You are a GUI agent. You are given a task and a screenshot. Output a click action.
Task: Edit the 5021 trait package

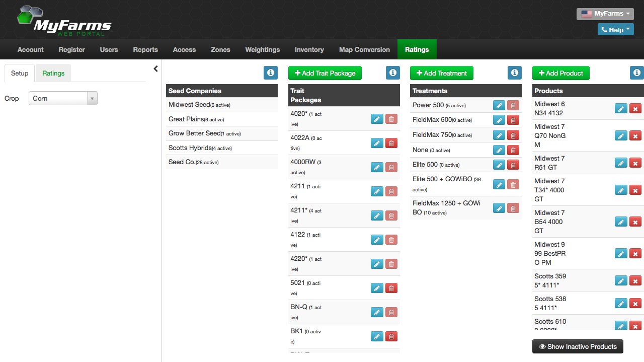coord(377,288)
